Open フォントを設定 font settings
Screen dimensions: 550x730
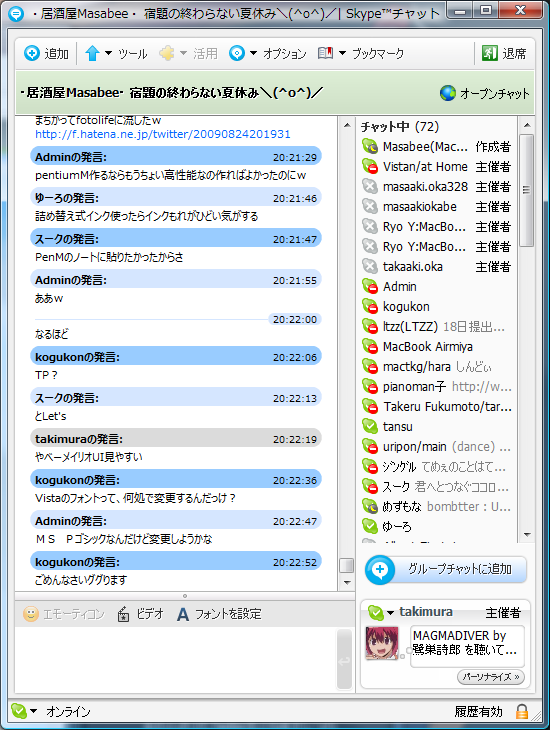tap(219, 615)
